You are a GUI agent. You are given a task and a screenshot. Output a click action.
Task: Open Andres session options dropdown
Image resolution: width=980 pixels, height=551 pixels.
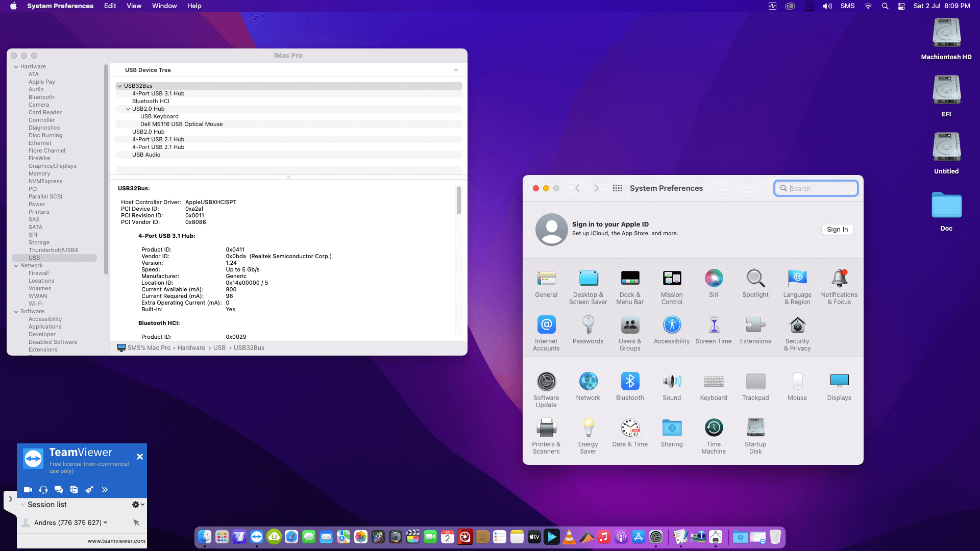coord(106,522)
